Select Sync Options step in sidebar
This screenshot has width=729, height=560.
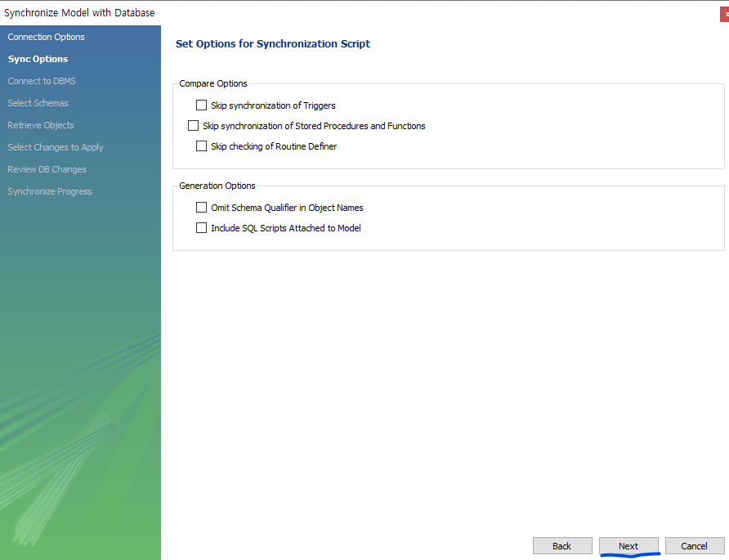[38, 59]
